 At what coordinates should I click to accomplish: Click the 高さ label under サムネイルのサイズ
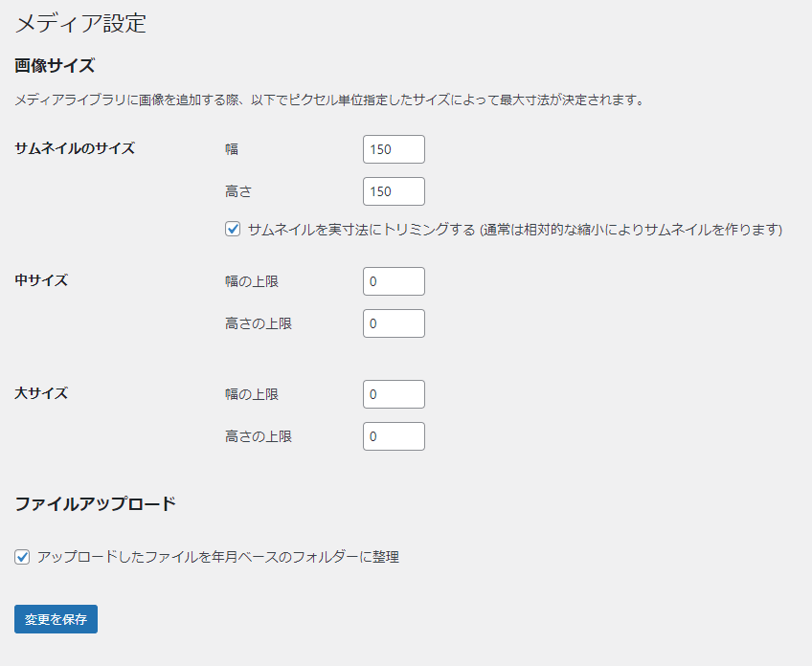238,191
